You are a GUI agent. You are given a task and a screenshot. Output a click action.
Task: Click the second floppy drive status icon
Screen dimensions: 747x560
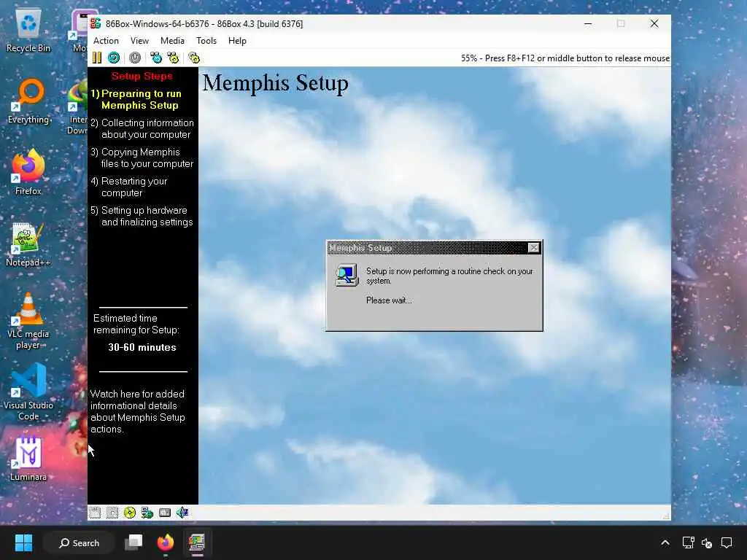pos(112,513)
